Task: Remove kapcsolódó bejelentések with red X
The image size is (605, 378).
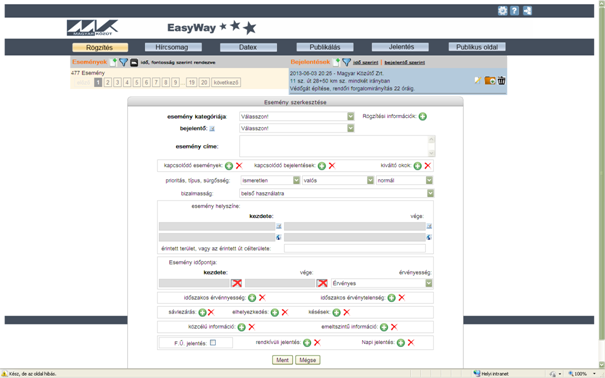Action: tap(332, 165)
